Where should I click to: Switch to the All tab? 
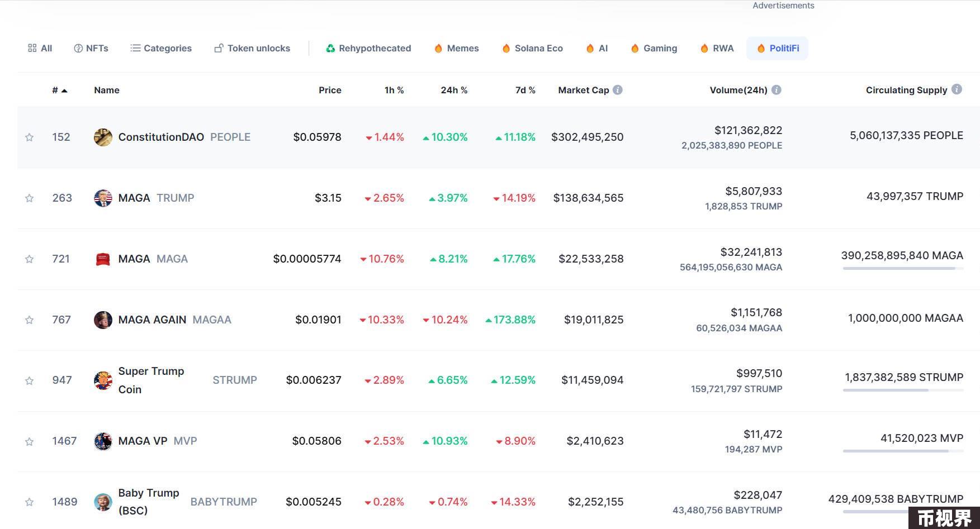(x=40, y=49)
